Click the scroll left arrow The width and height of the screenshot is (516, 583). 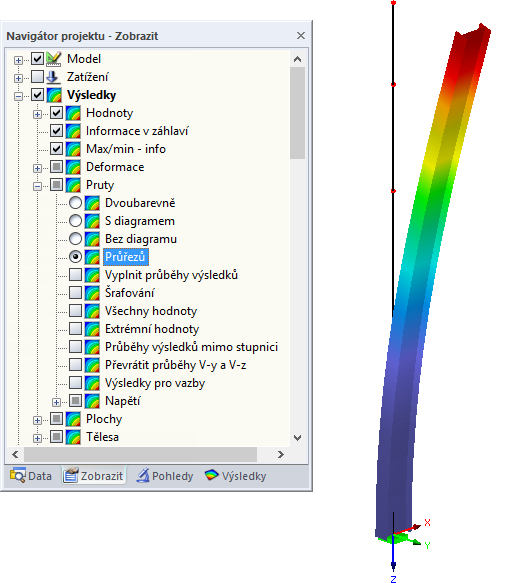15,454
